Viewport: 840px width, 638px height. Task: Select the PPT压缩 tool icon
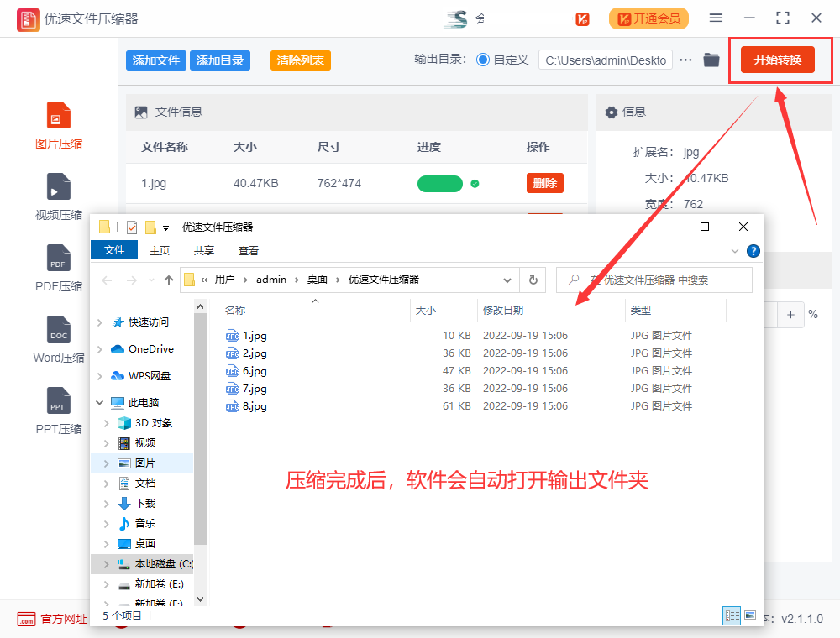tap(59, 401)
